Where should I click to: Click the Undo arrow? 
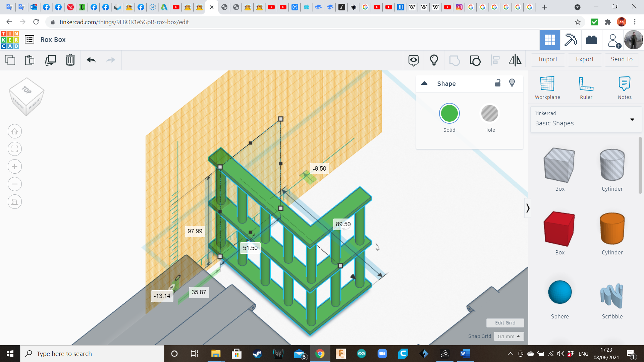coord(91,60)
